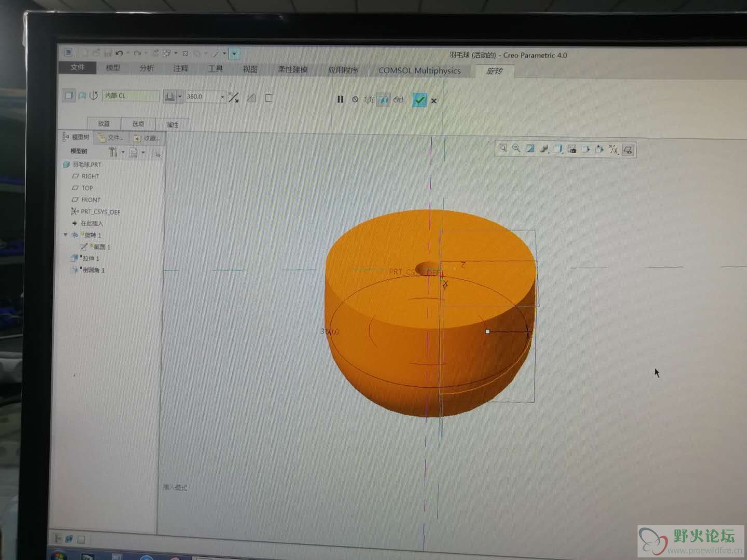Screen dimensions: 747x560
Task: Open the 文件 menu
Action: tap(77, 67)
